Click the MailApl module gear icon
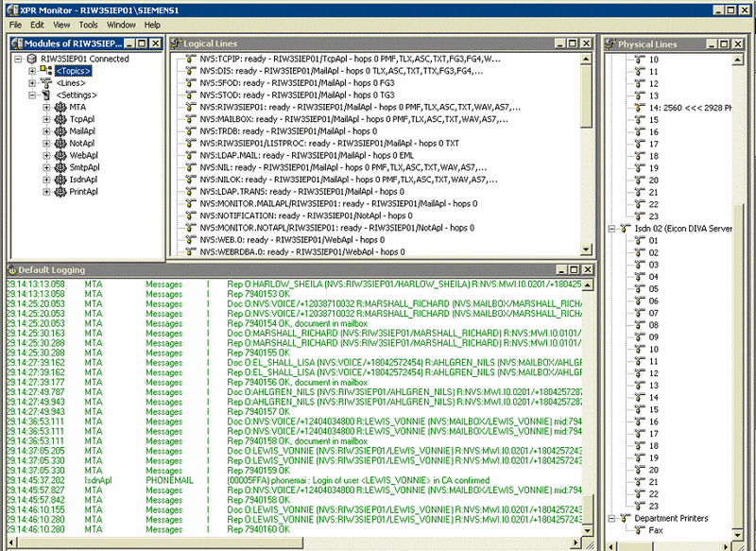Viewport: 756px width, 551px height. (x=60, y=131)
